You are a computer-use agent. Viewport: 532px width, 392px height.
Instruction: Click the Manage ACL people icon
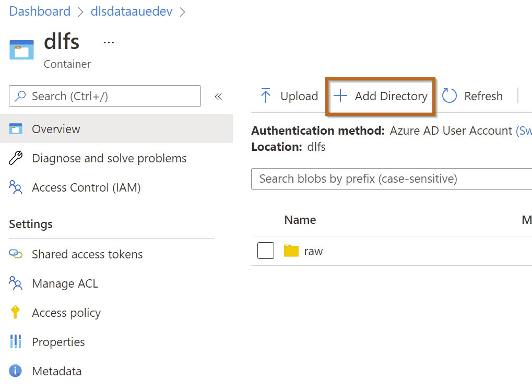[x=16, y=283]
